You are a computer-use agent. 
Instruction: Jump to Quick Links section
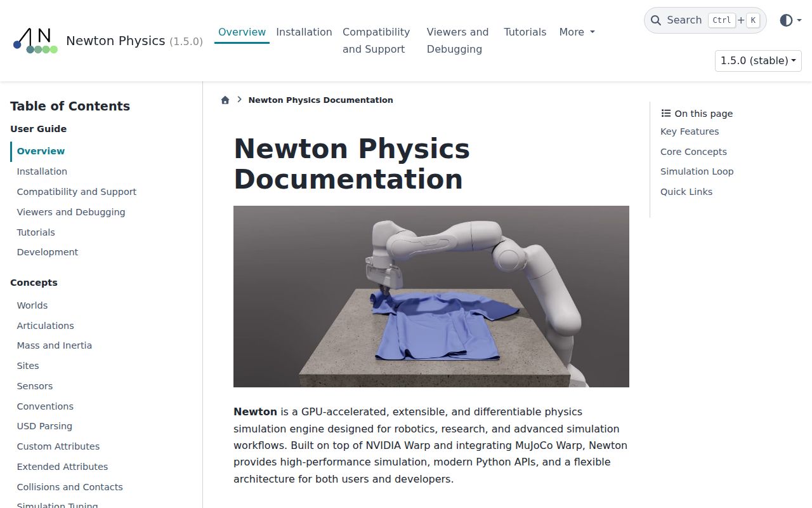coord(686,192)
